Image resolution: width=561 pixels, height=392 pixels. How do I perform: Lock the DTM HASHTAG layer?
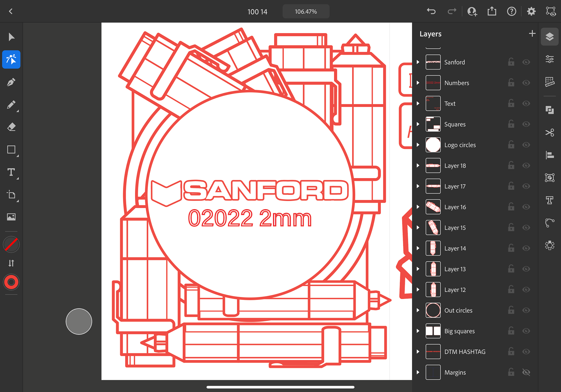point(511,351)
